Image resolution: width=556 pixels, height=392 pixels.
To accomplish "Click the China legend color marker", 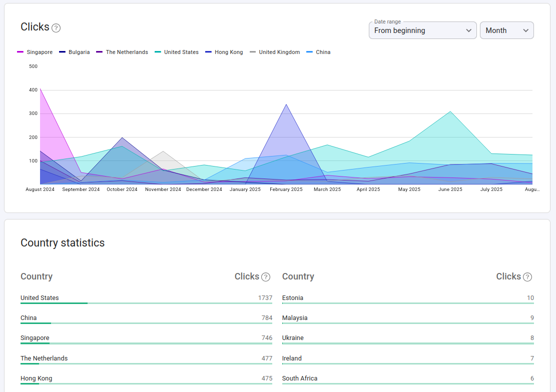I will [x=309, y=52].
